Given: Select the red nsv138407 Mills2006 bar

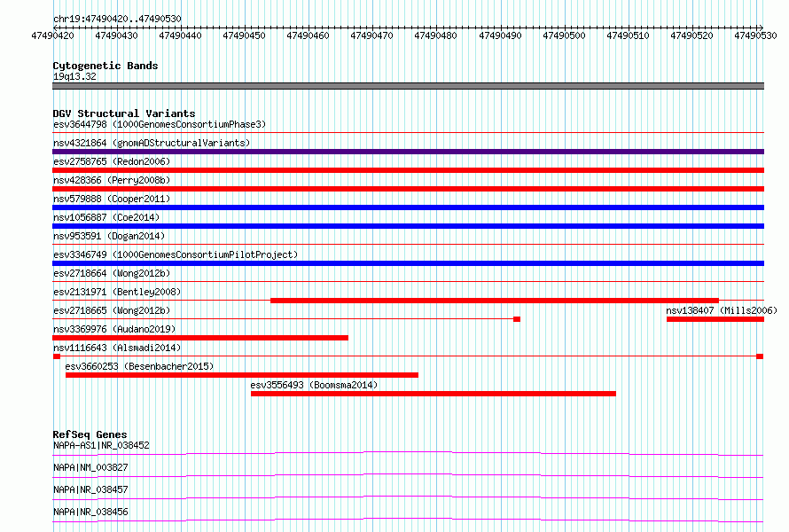Looking at the screenshot, I should click(x=715, y=319).
